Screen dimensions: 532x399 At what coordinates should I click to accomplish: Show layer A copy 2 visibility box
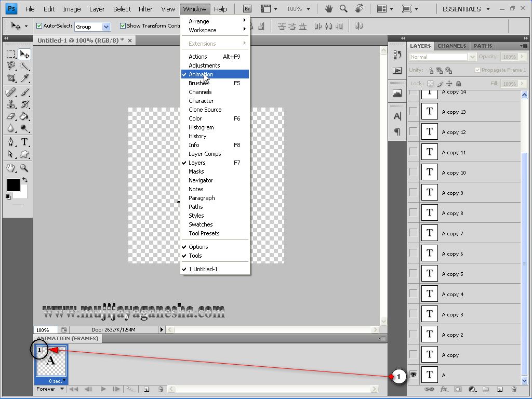pos(413,334)
